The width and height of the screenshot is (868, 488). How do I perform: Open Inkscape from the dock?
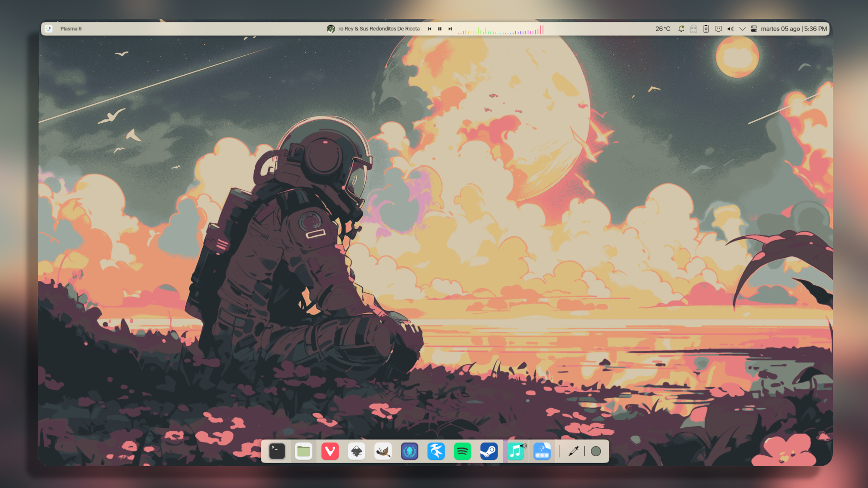pos(357,451)
